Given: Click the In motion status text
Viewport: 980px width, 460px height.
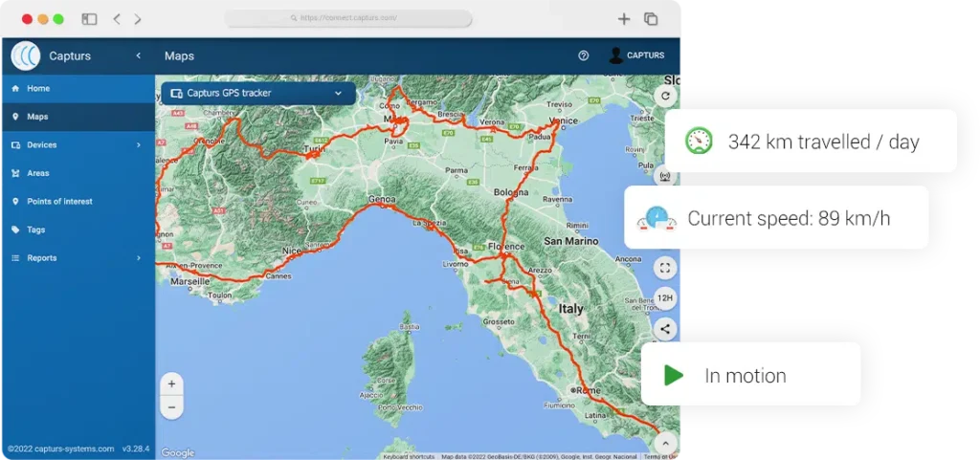Looking at the screenshot, I should [x=746, y=376].
